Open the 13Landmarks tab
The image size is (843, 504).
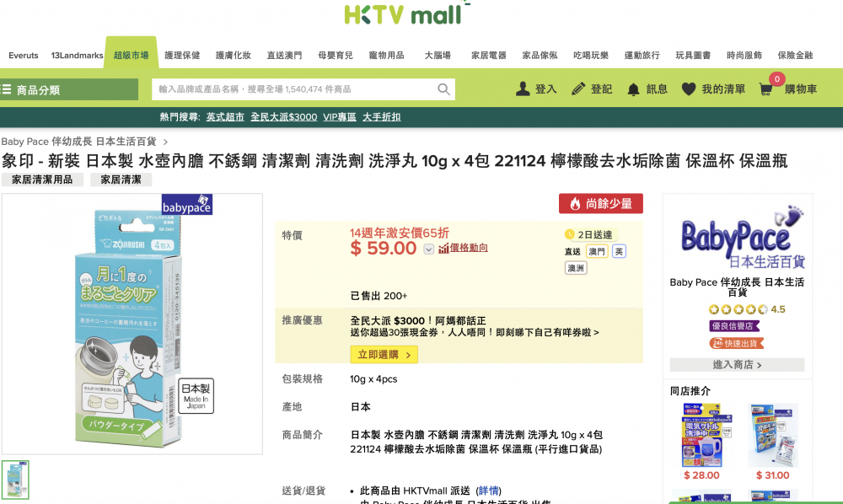click(x=77, y=56)
